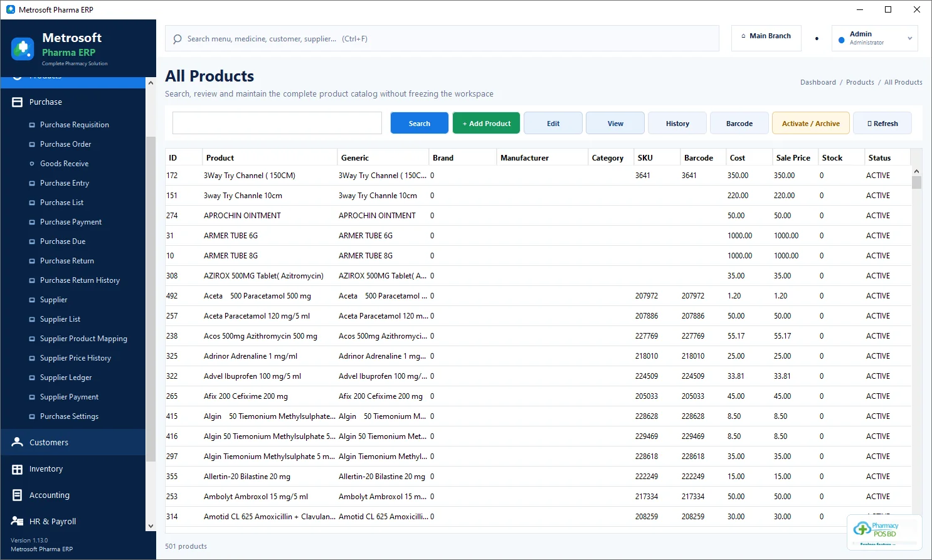The width and height of the screenshot is (932, 560).
Task: Open Purchase Requisition in sidebar
Action: (x=74, y=125)
